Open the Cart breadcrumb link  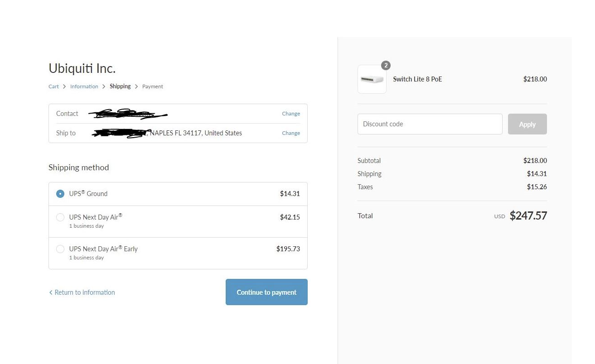coord(53,86)
